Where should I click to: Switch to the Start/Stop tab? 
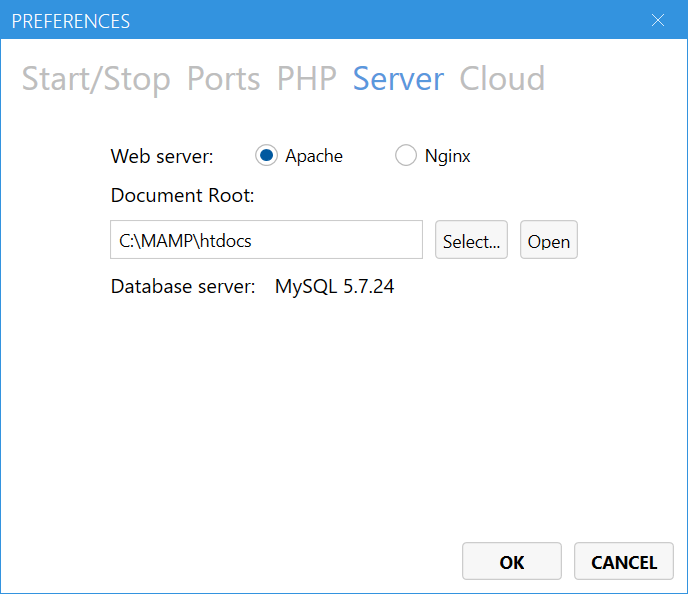(96, 79)
